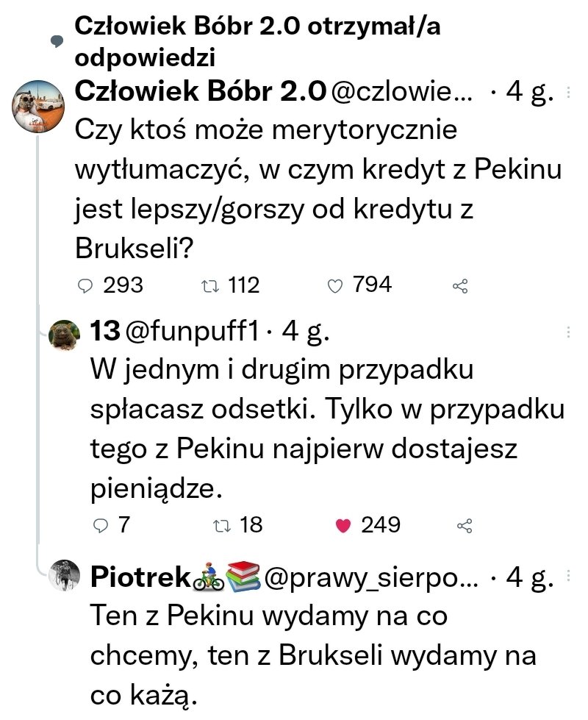Click the reply notification speech bubble icon

point(56,41)
